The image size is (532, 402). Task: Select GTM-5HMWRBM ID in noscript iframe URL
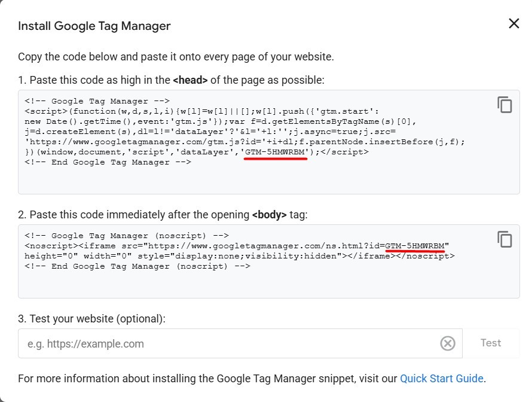click(x=415, y=245)
